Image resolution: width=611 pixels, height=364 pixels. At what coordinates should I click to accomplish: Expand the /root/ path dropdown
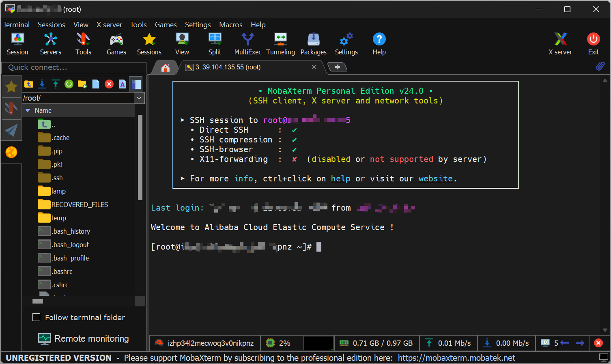(x=139, y=98)
